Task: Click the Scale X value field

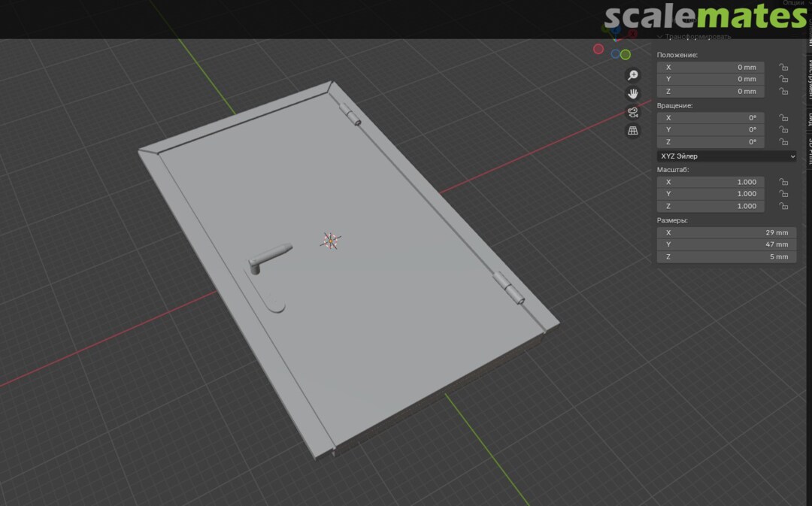Action: (710, 182)
